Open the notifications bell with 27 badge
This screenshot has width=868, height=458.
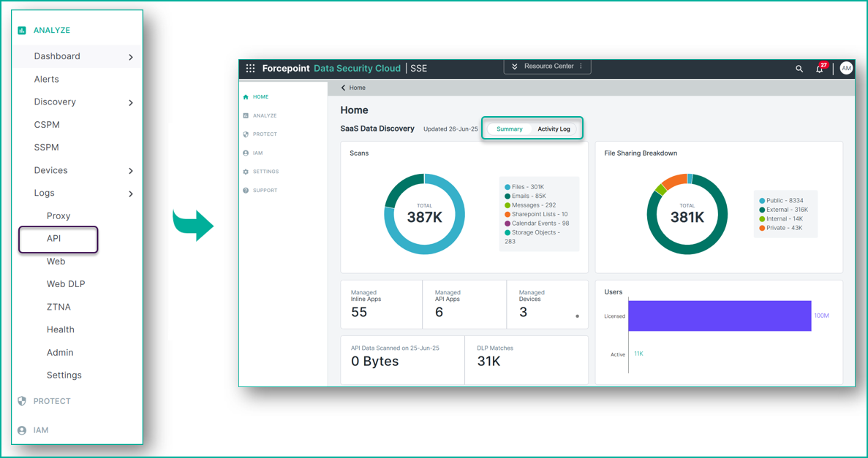click(820, 68)
